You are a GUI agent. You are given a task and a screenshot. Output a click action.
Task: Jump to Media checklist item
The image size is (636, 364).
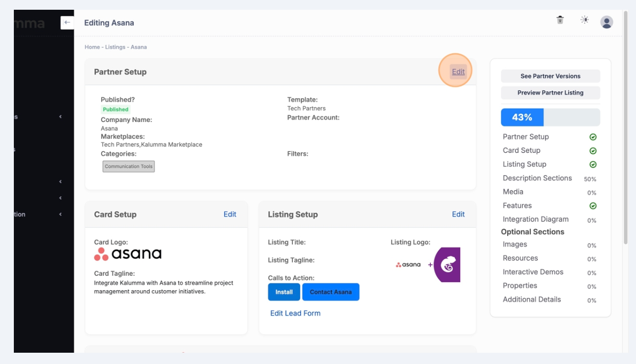[x=513, y=192]
